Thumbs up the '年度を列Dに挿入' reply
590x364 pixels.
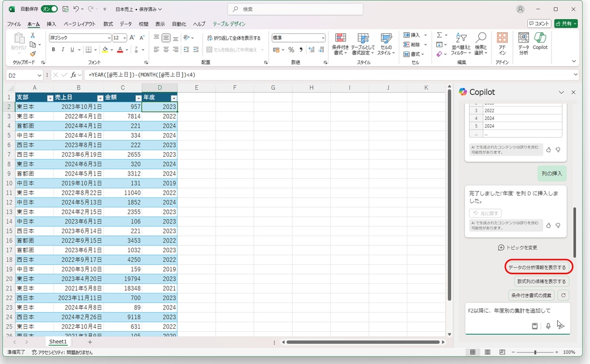549,225
